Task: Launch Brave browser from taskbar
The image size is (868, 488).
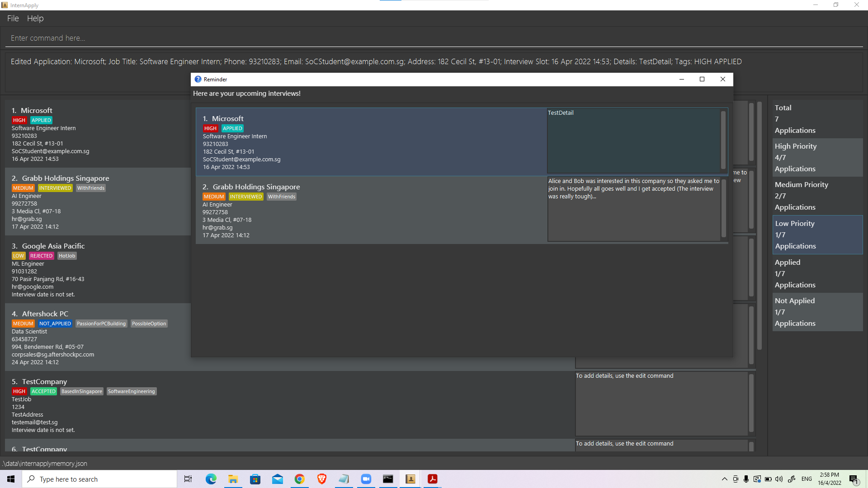Action: [x=322, y=479]
